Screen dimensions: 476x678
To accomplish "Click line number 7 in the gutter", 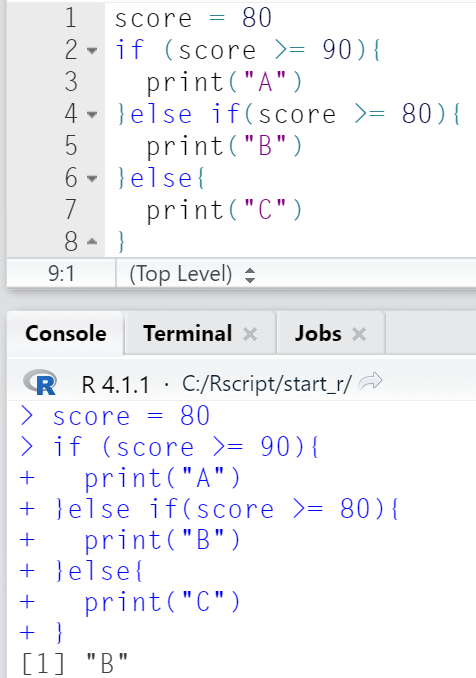I will [x=71, y=210].
